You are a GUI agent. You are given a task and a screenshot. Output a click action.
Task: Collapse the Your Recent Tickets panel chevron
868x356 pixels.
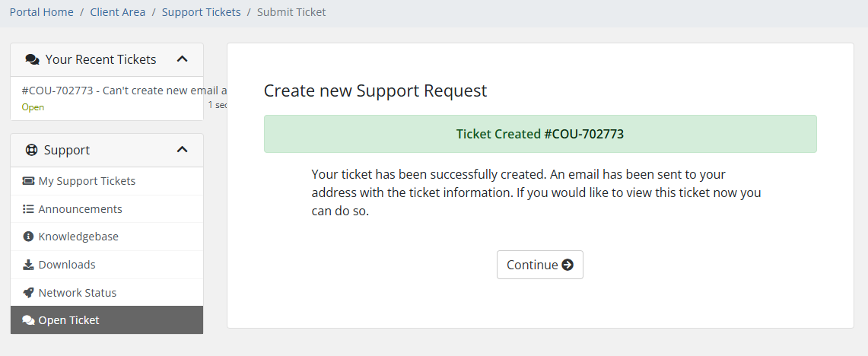pos(182,59)
